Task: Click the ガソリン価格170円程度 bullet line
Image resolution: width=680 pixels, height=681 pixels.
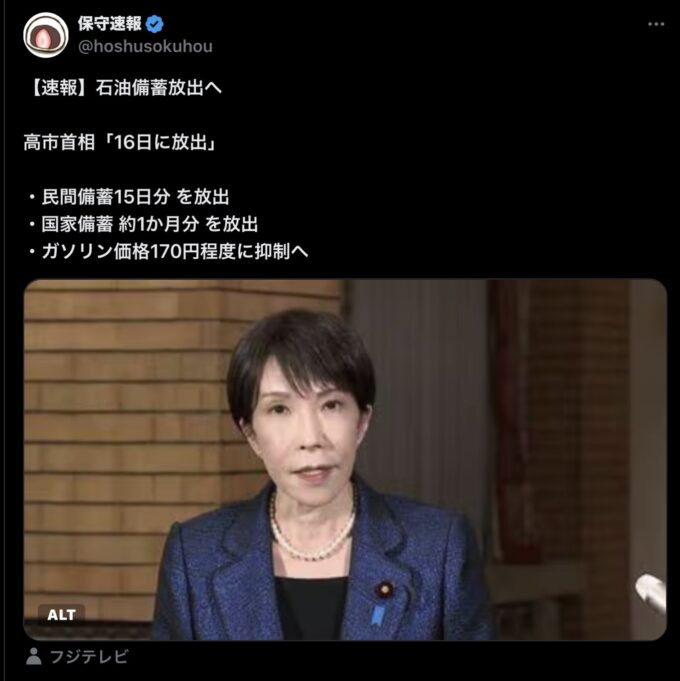Action: point(168,251)
